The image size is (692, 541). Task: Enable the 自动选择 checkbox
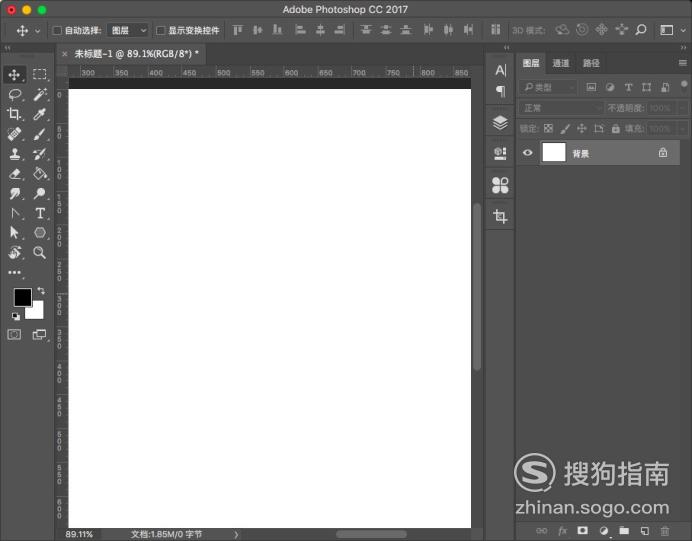coord(57,30)
